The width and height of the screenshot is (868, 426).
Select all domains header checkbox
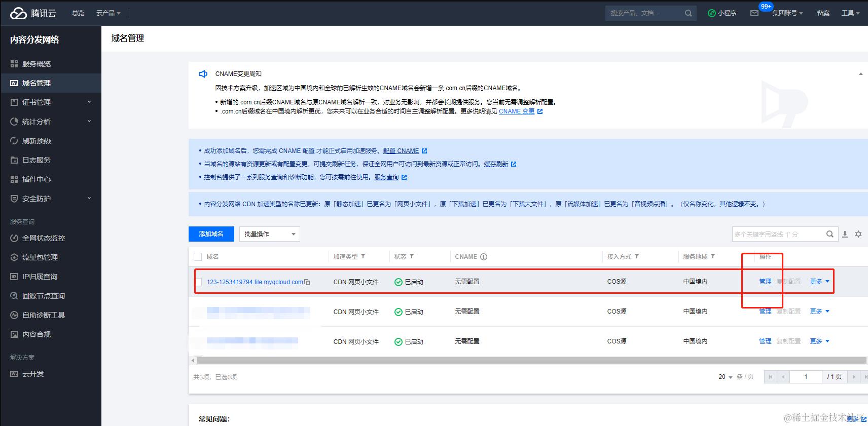click(x=198, y=257)
